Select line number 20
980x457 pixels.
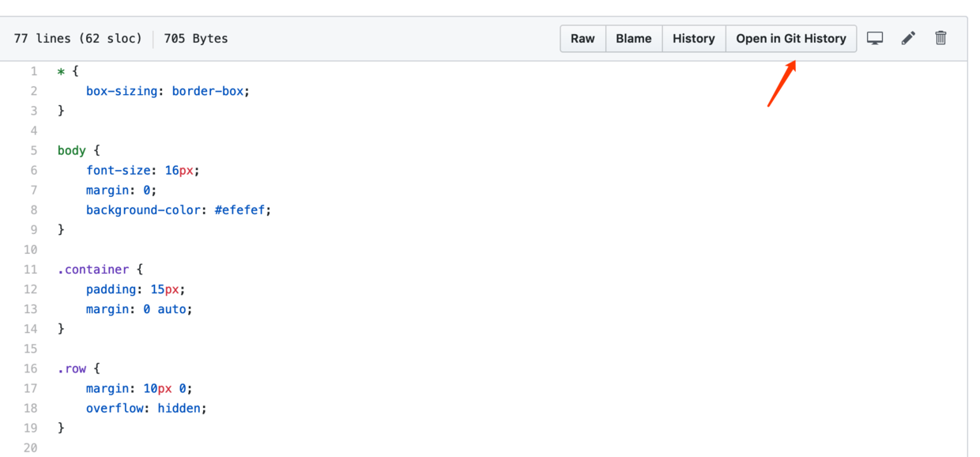click(30, 448)
